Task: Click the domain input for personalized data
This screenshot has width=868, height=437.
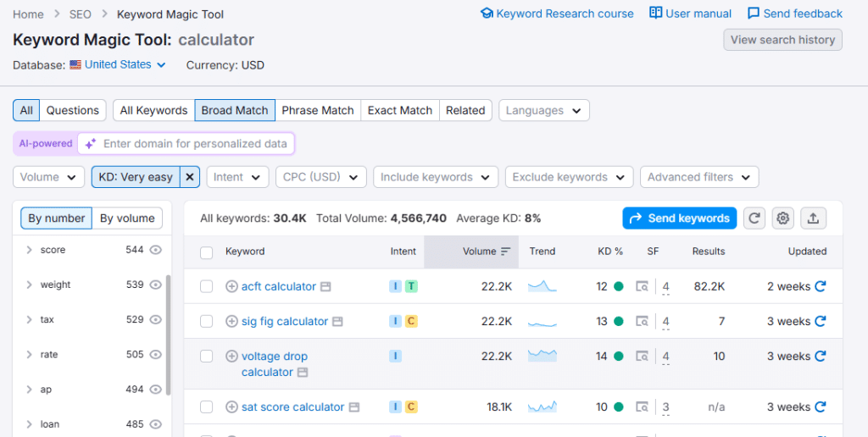Action: point(186,144)
